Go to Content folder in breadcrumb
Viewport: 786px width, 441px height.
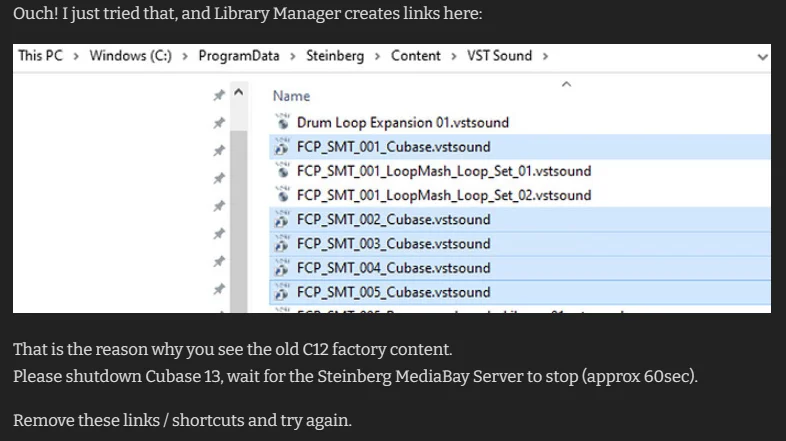tap(416, 56)
